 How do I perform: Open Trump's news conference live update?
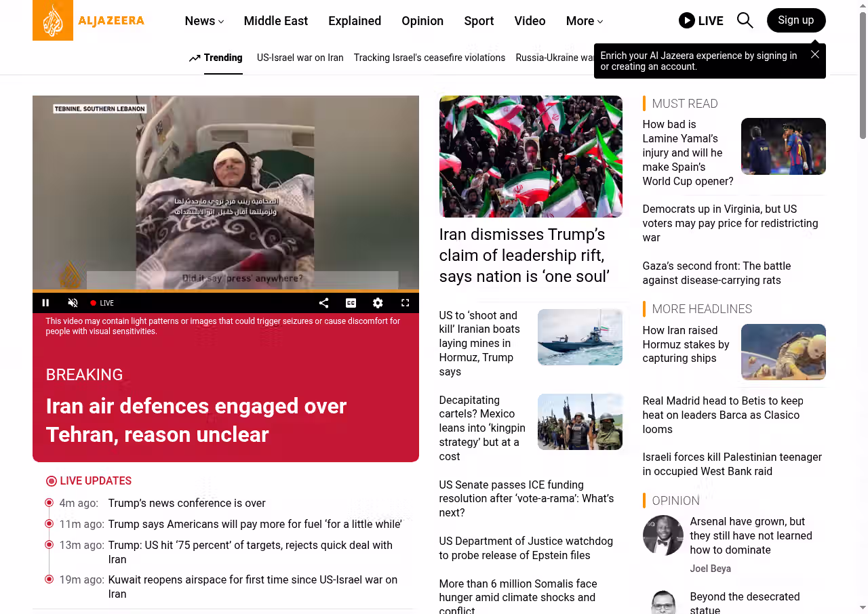pyautogui.click(x=186, y=503)
